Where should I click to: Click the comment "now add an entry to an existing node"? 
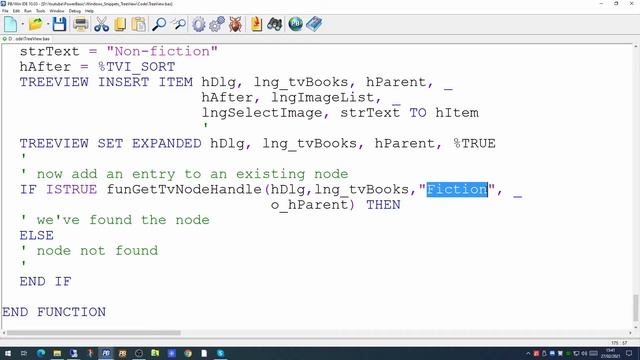[184, 174]
